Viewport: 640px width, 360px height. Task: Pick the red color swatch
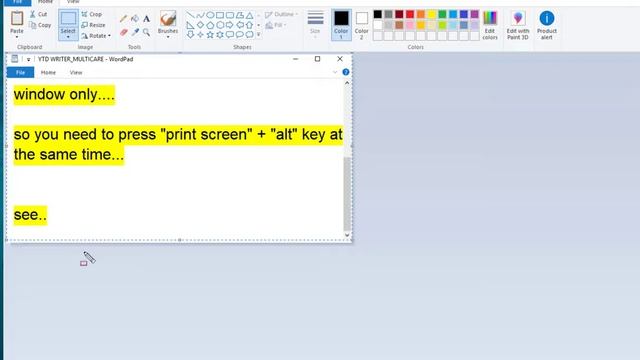[410, 14]
